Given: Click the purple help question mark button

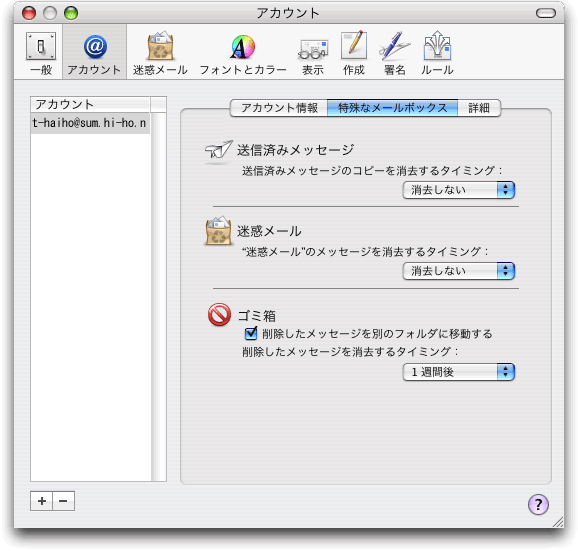Looking at the screenshot, I should pyautogui.click(x=538, y=504).
